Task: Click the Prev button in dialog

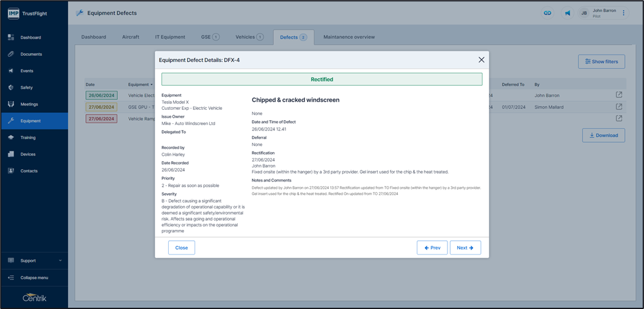Action: coord(432,248)
